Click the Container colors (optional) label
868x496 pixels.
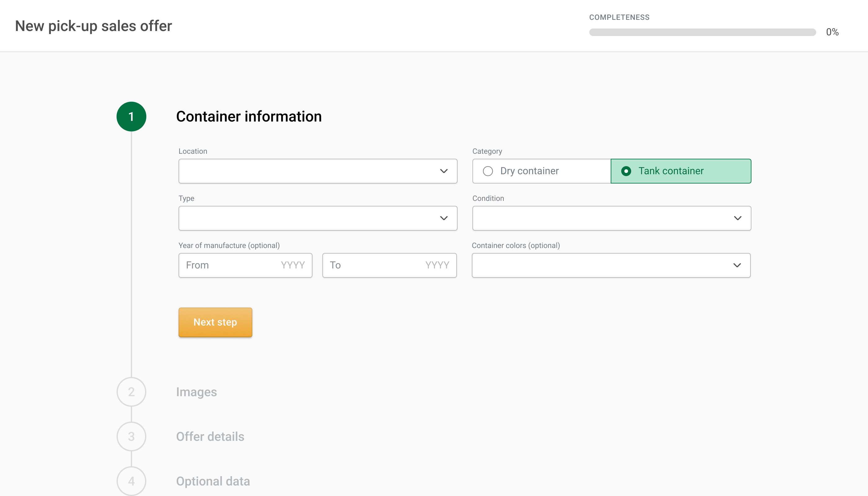[516, 245]
